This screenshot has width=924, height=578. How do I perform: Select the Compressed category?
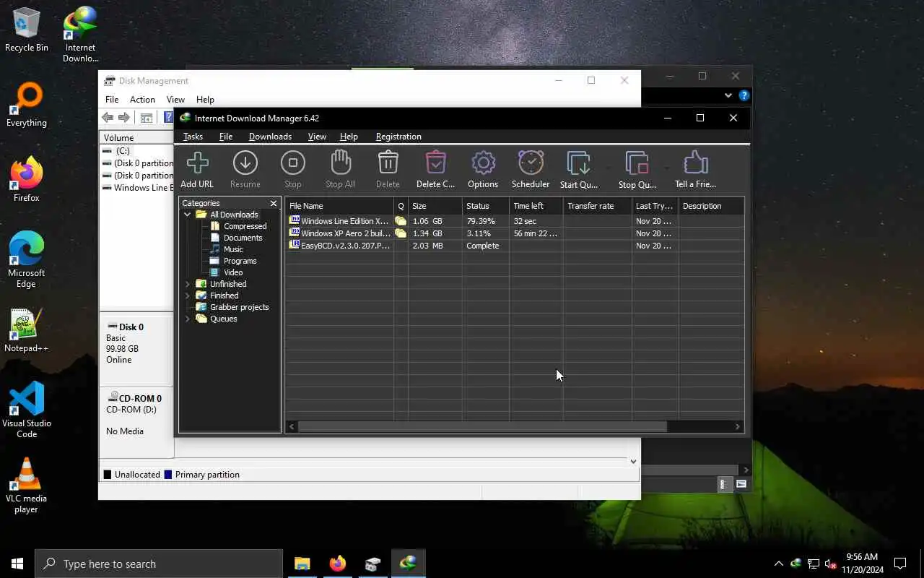coord(245,226)
